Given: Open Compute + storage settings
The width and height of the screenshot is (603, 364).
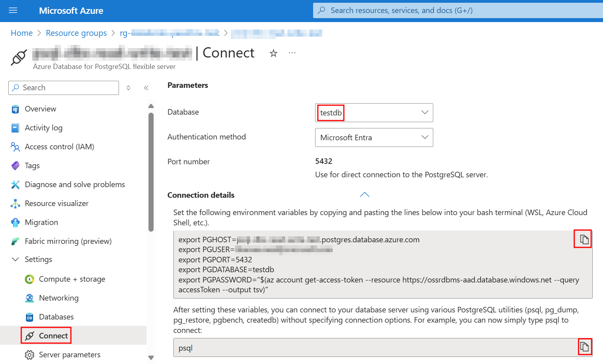Looking at the screenshot, I should pos(72,279).
